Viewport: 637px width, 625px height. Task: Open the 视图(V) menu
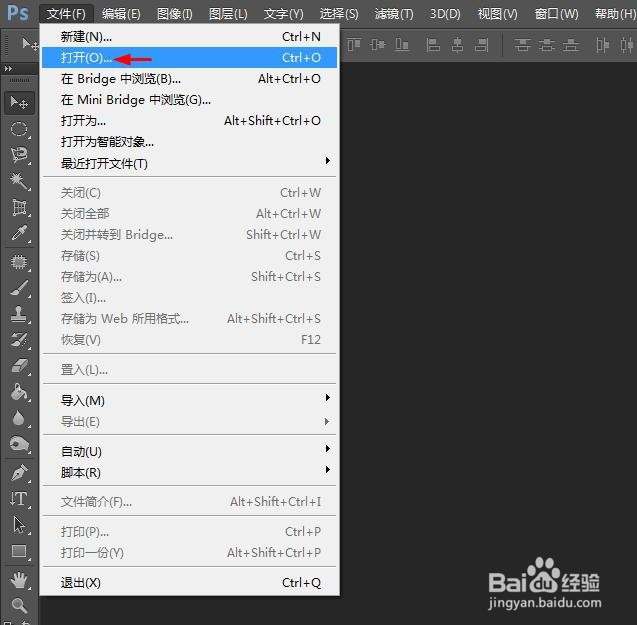497,14
